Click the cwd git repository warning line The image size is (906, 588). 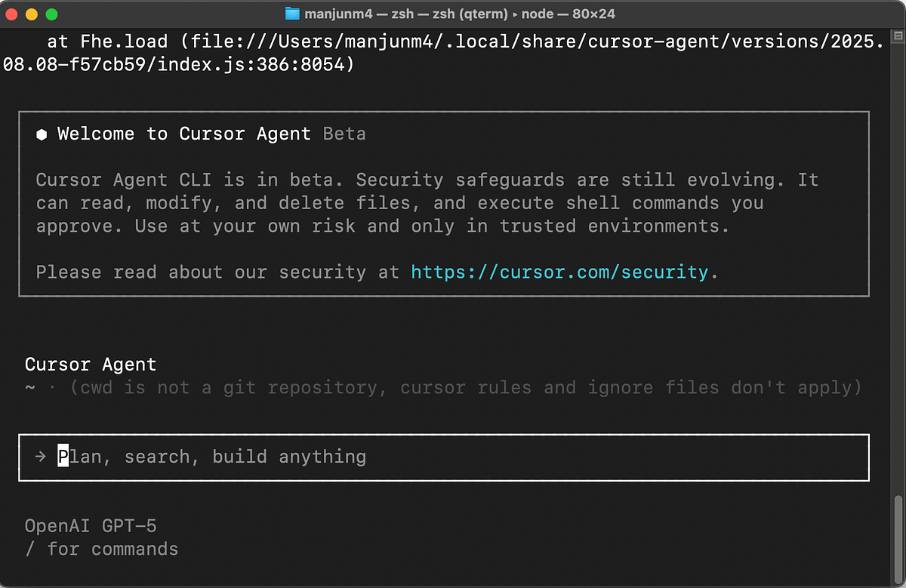(444, 387)
